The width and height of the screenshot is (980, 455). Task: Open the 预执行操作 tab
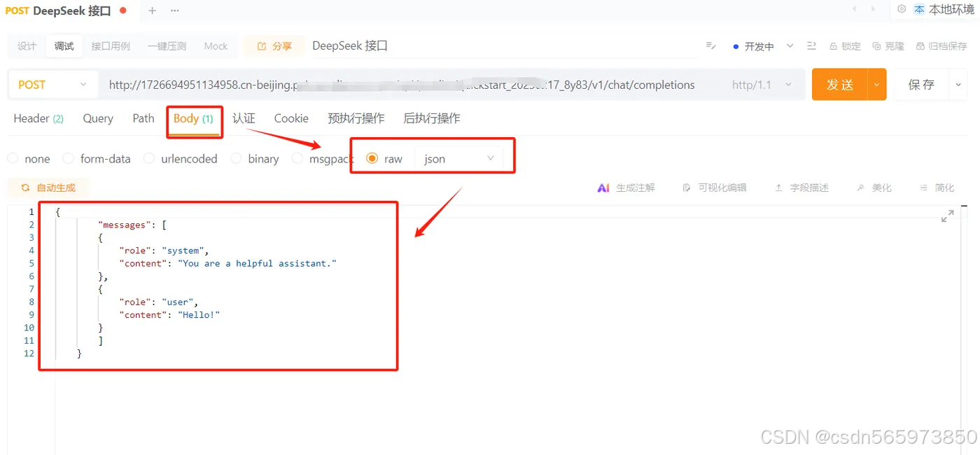point(356,119)
